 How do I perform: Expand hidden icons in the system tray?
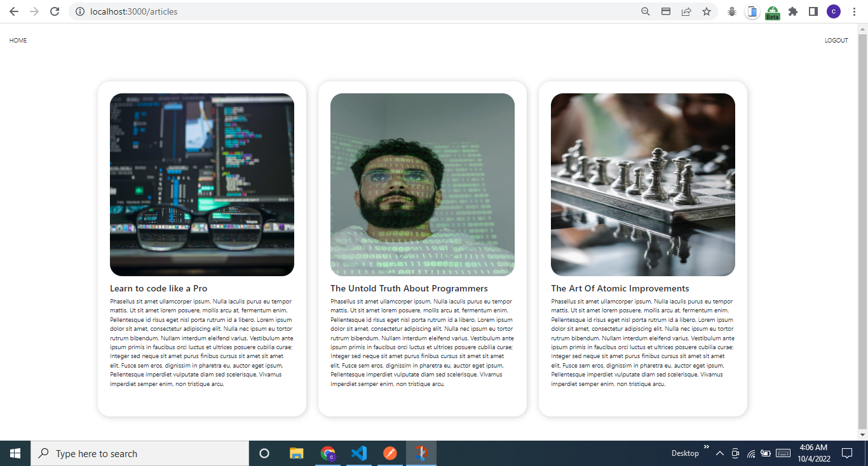point(720,453)
